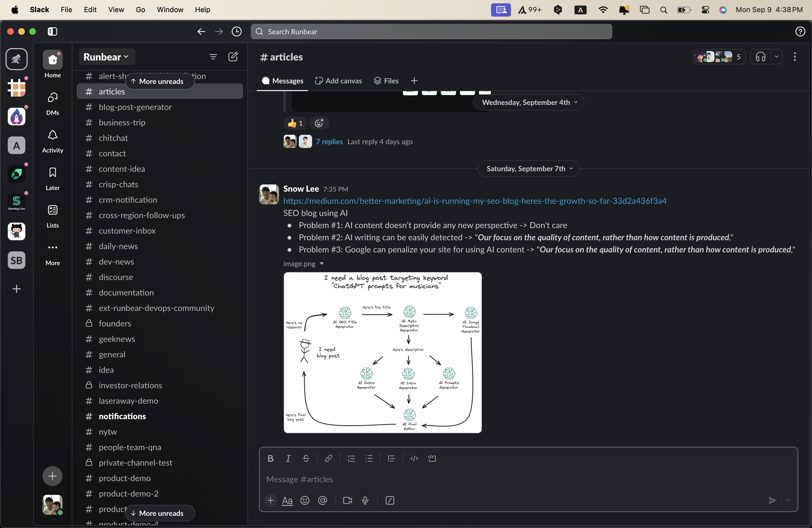The image size is (812, 528).
Task: Insert a blockquote in composer
Action: pos(391,458)
